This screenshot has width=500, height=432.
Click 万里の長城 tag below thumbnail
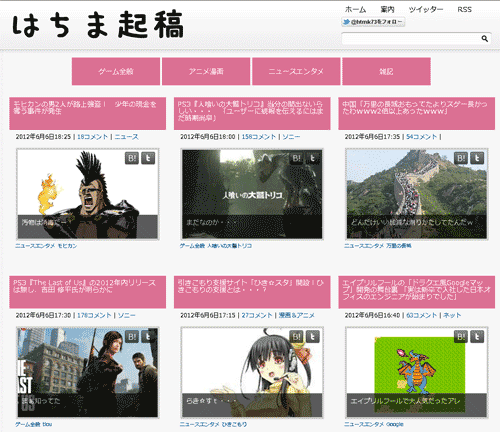[x=399, y=246]
